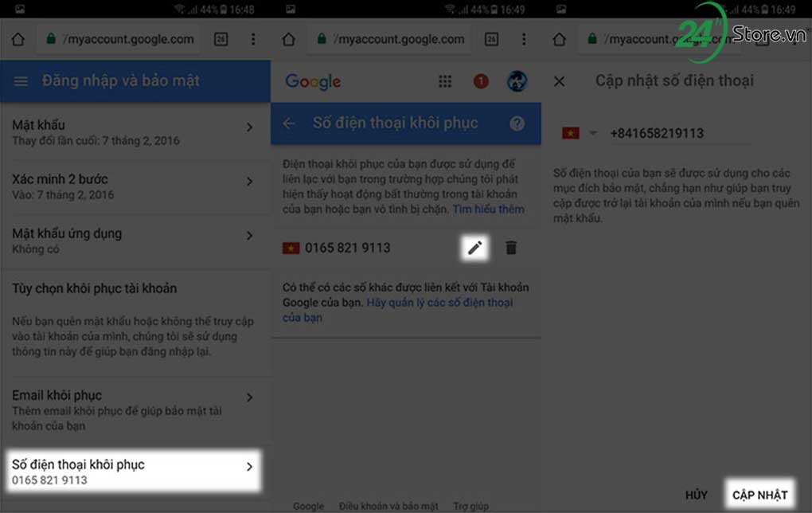Edit recovery phone 0165 821 9113 with pencil
Viewport: 812px width, 513px height.
(x=475, y=248)
